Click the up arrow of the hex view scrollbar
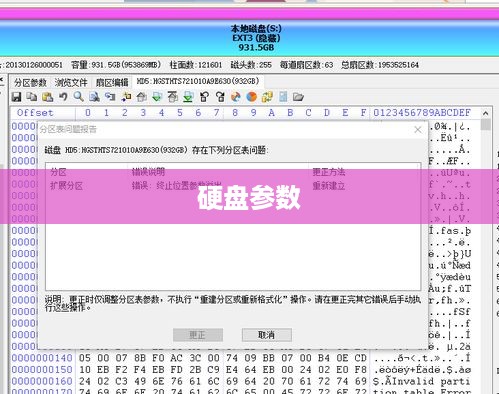 click(486, 113)
